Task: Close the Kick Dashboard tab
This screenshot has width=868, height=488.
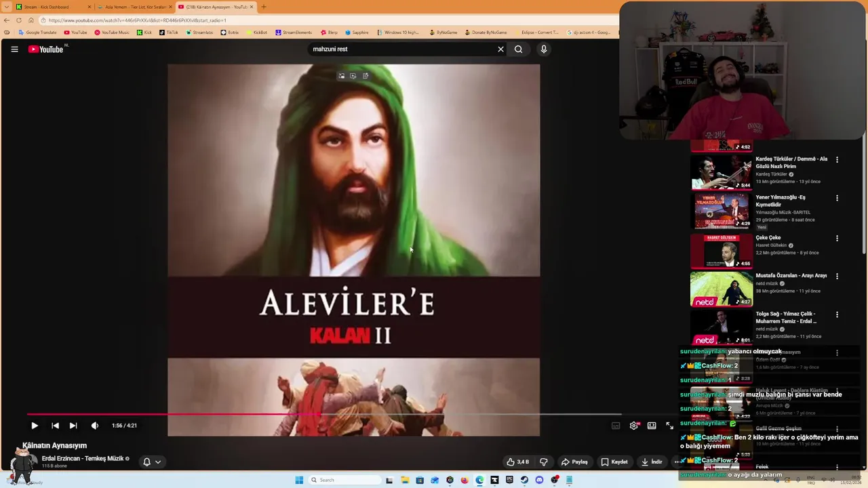Action: click(89, 7)
